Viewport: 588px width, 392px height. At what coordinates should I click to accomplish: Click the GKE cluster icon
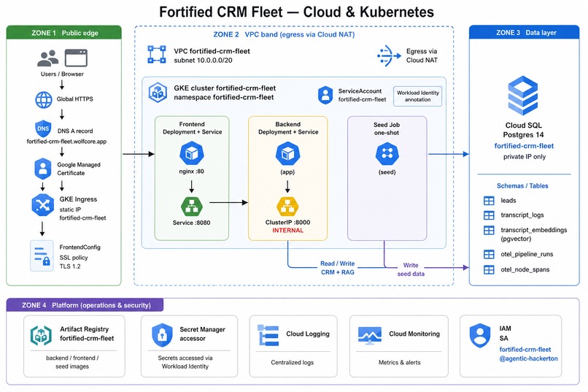158,93
